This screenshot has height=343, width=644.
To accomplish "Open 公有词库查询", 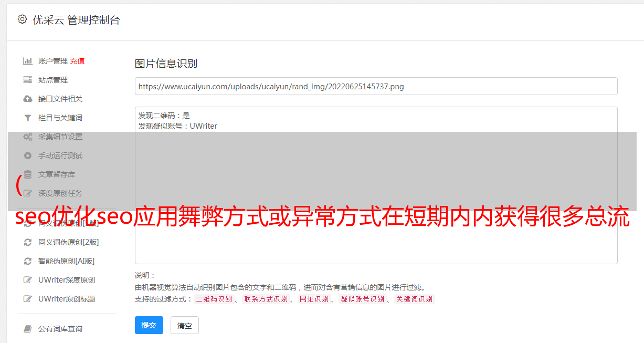I will pyautogui.click(x=60, y=329).
